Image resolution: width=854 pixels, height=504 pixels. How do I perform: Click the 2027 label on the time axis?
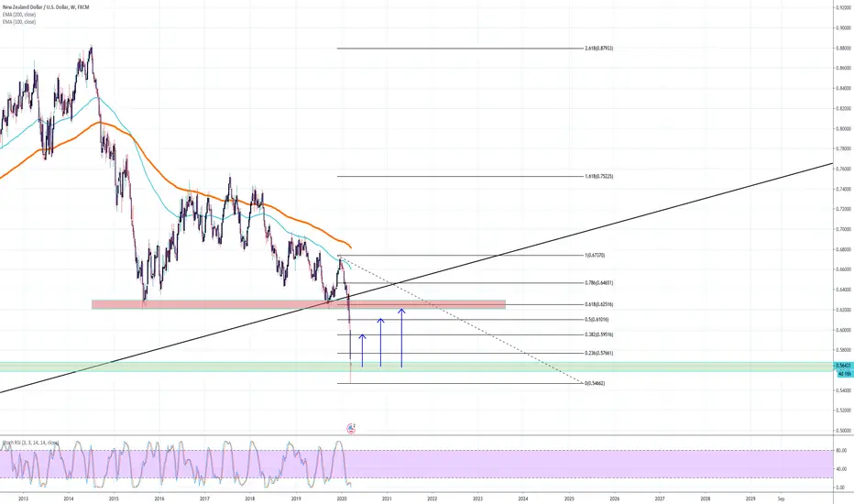(660, 499)
